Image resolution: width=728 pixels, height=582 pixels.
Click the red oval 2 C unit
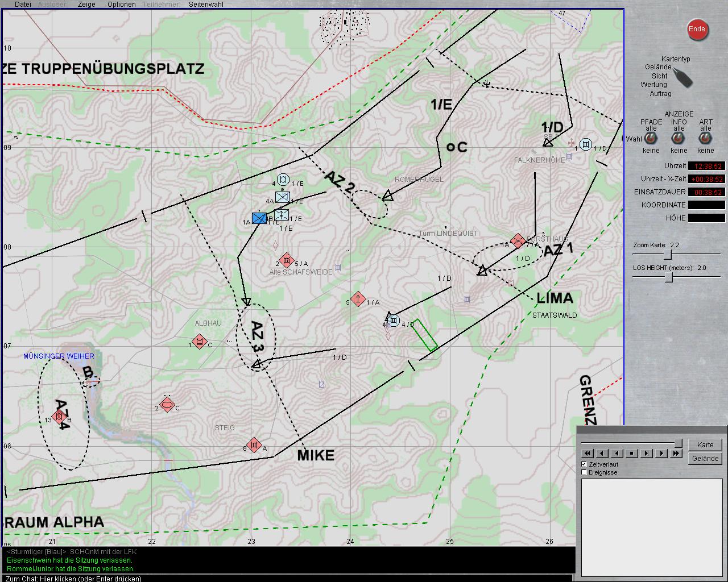167,405
